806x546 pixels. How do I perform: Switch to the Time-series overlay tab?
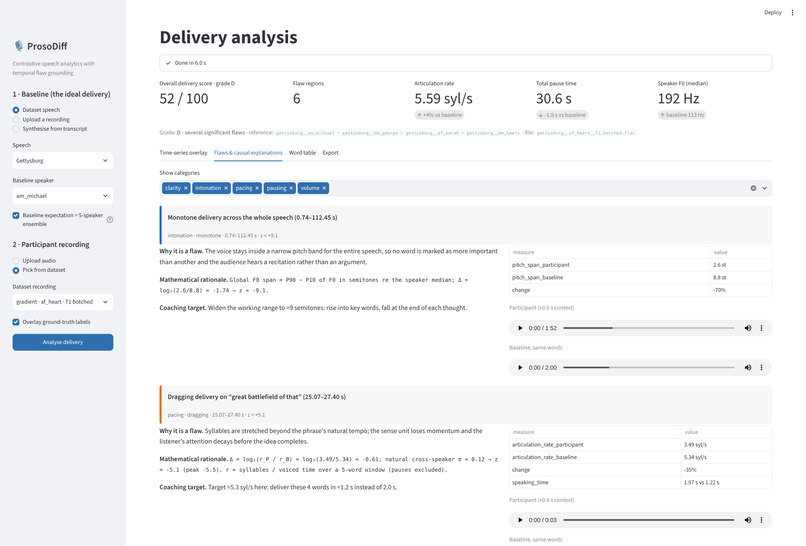pos(183,153)
